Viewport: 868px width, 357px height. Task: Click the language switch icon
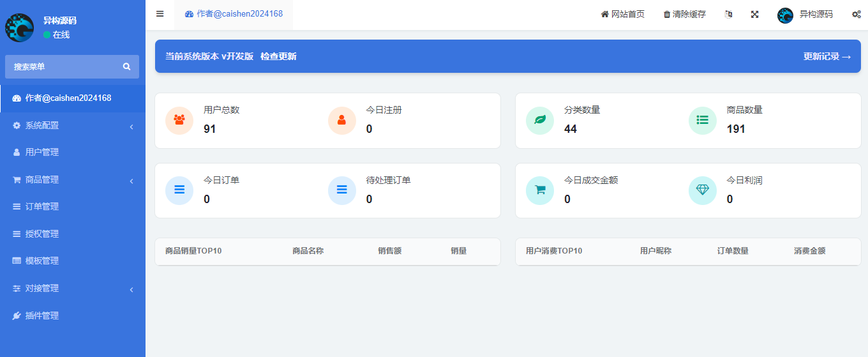[728, 14]
